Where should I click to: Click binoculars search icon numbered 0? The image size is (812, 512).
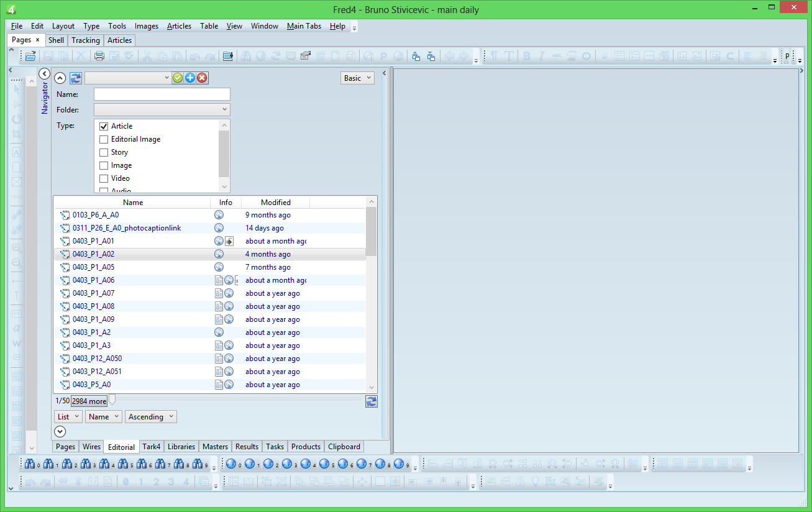[31, 464]
